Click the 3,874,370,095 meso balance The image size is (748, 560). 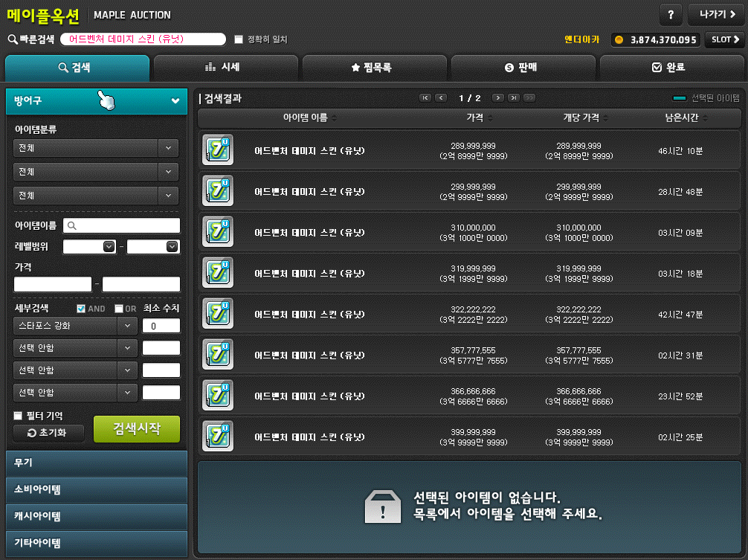663,39
